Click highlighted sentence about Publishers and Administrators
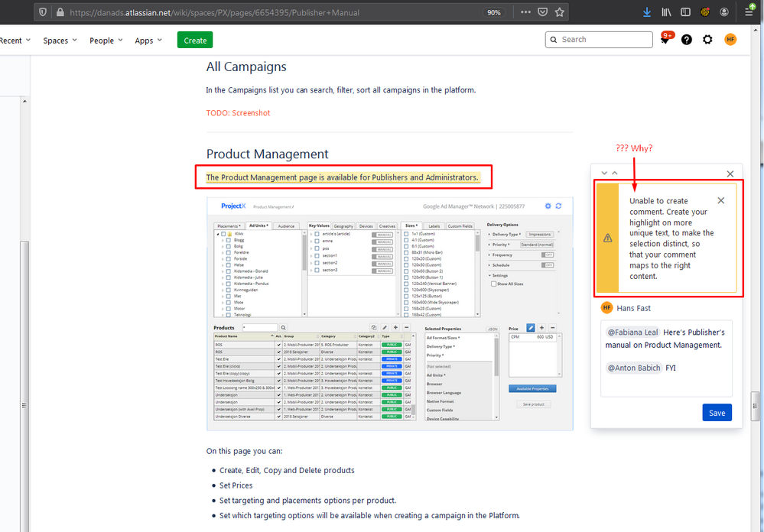Viewport: 764px width, 532px height. 343,177
